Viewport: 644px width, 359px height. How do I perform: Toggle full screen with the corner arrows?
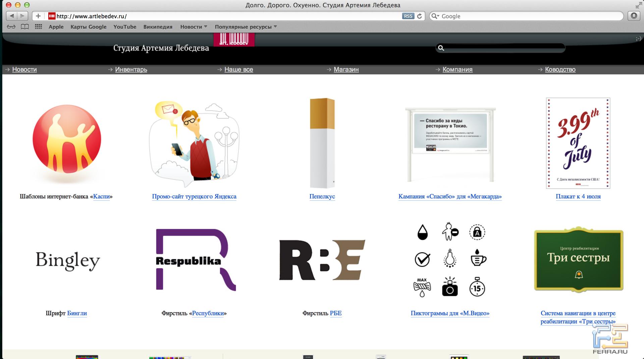[x=638, y=5]
